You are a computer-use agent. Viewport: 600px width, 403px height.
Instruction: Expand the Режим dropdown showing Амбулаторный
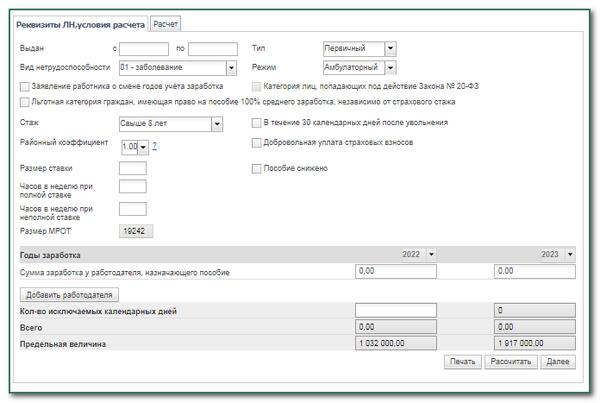tap(390, 68)
